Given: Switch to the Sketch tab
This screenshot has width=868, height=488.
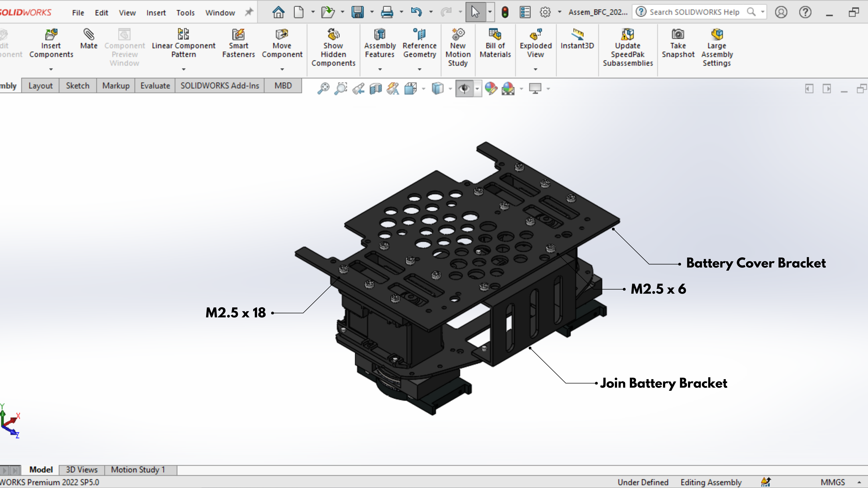Looking at the screenshot, I should pos(78,86).
